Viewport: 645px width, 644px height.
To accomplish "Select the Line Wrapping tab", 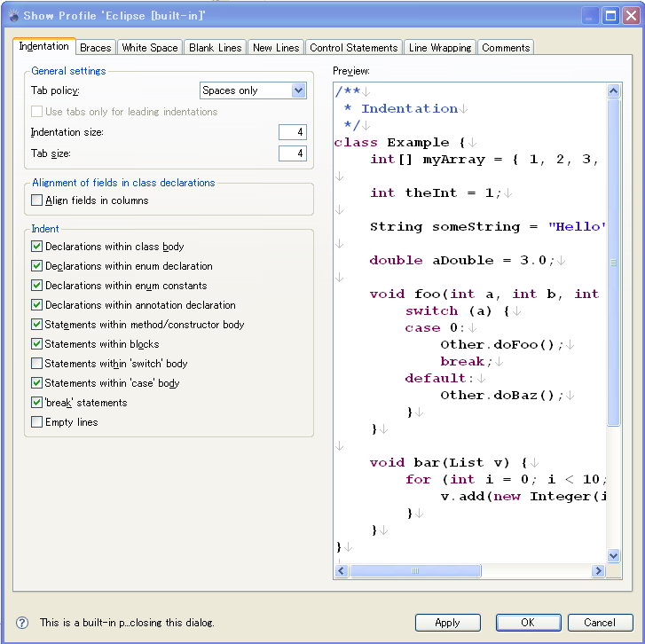I will click(x=440, y=48).
